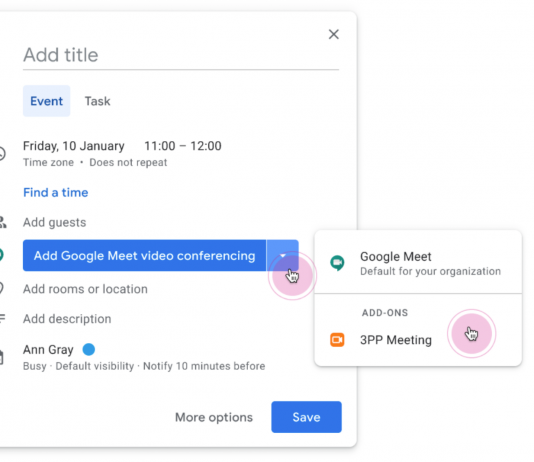Click Ann Gray's blue calendar color dot
The image size is (534, 462).
coord(89,349)
